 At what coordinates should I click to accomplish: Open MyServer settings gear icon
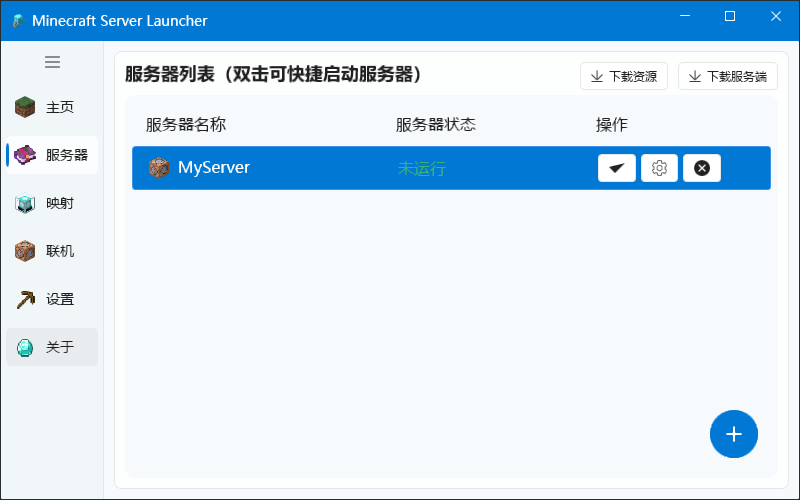pyautogui.click(x=659, y=168)
